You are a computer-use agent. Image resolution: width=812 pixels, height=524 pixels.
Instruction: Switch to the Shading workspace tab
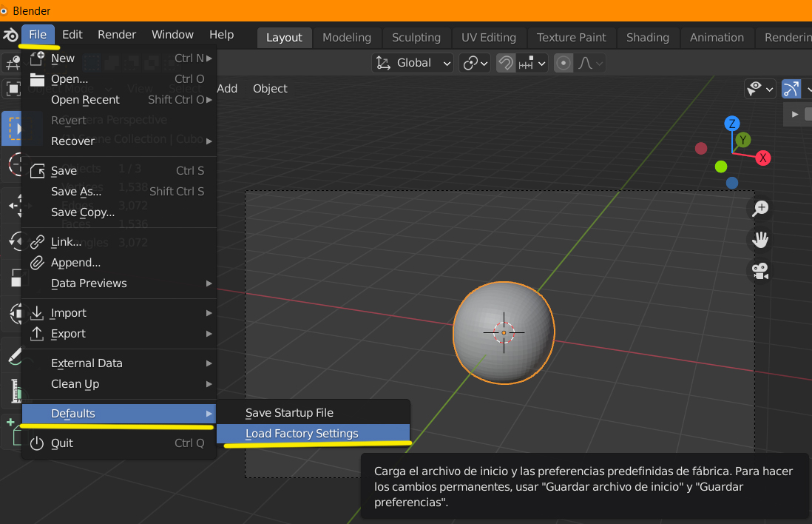pos(648,38)
